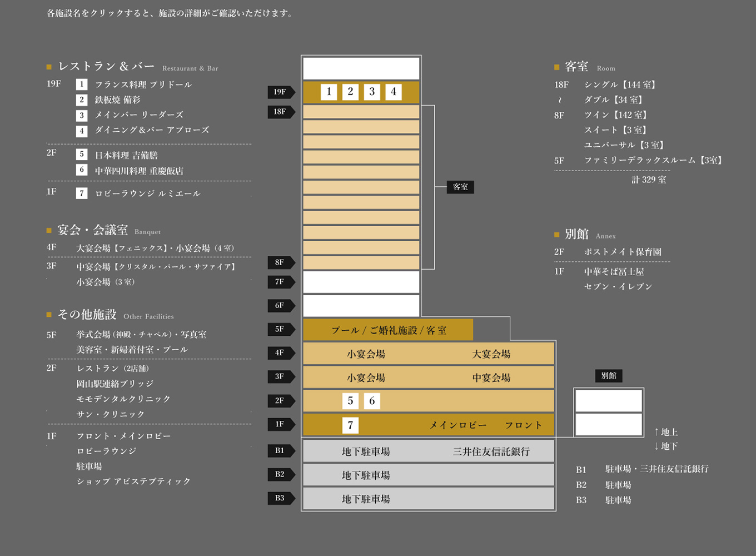Click the 19F floor arrow label

point(281,92)
